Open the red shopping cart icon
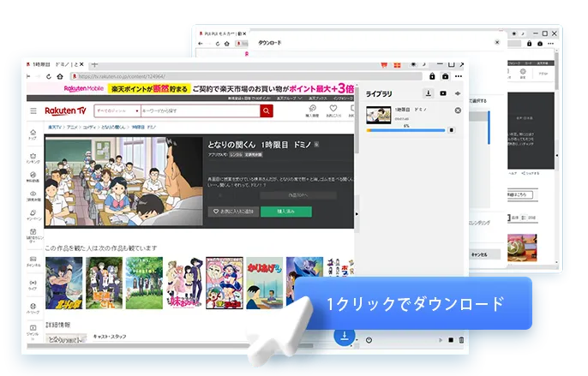 [x=384, y=65]
